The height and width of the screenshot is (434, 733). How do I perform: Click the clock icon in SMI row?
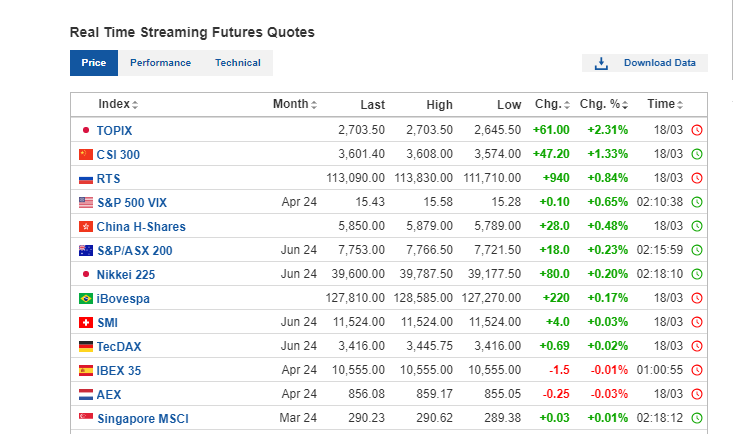click(697, 322)
